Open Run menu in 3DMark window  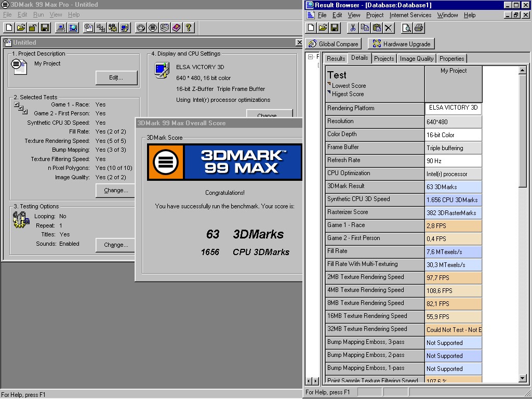tap(38, 15)
